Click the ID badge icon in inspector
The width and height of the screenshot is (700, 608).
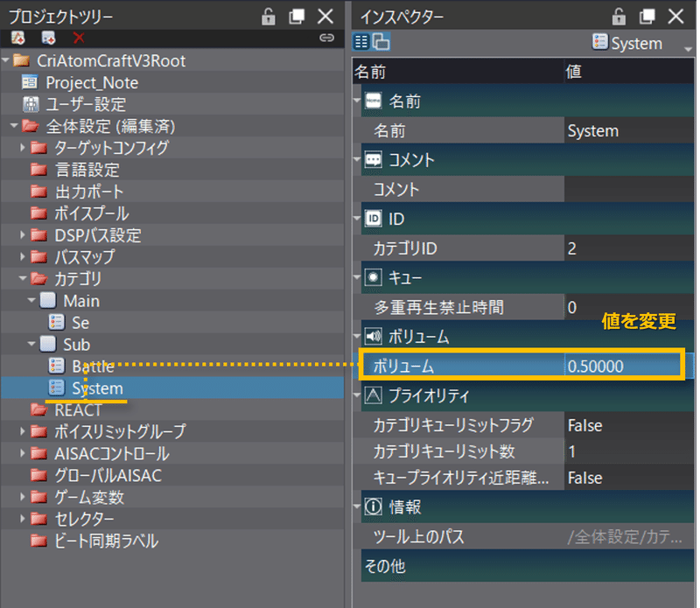tap(374, 219)
